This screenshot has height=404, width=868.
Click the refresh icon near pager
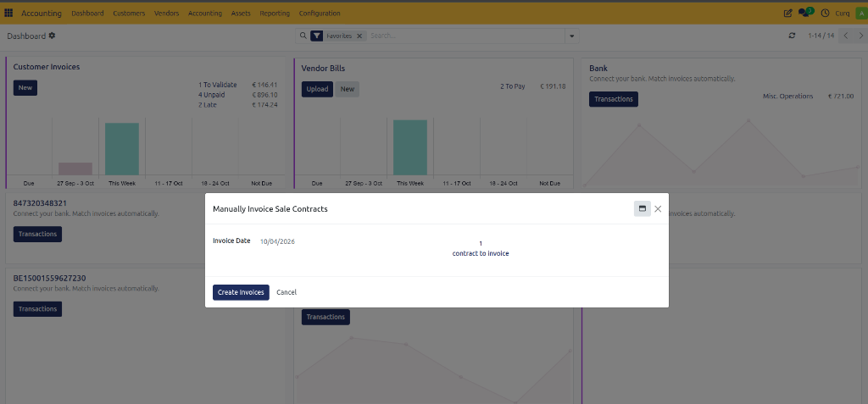pyautogui.click(x=793, y=36)
